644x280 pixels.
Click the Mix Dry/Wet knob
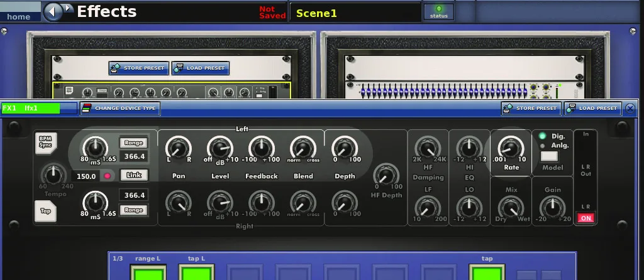point(511,208)
